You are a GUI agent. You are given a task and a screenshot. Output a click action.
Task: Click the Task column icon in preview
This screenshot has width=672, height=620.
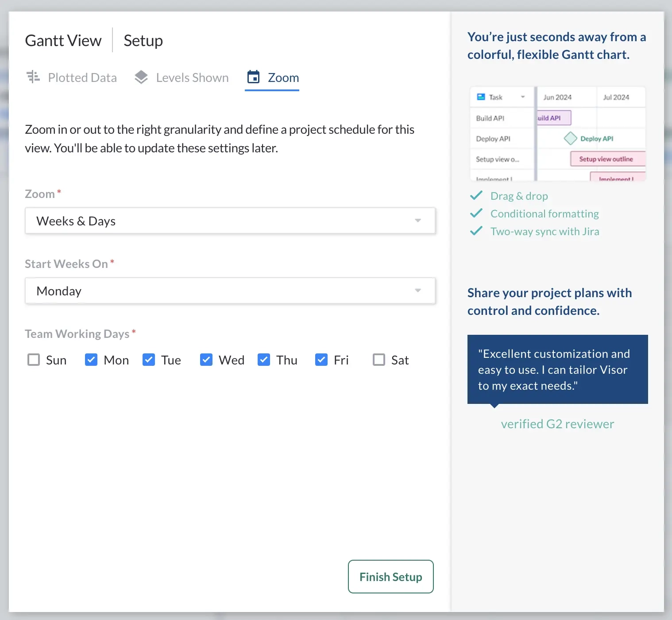tap(481, 97)
